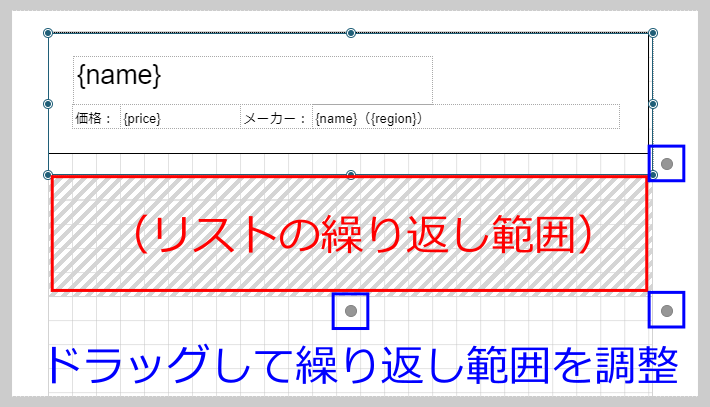Click the gray bottom-right repeat-range handle
This screenshot has width=710, height=407.
point(667,311)
